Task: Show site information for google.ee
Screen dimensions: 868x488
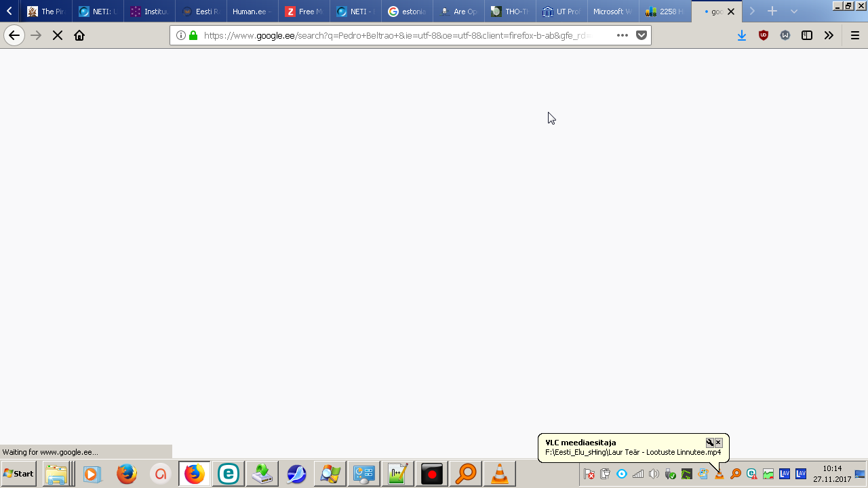Action: point(180,36)
